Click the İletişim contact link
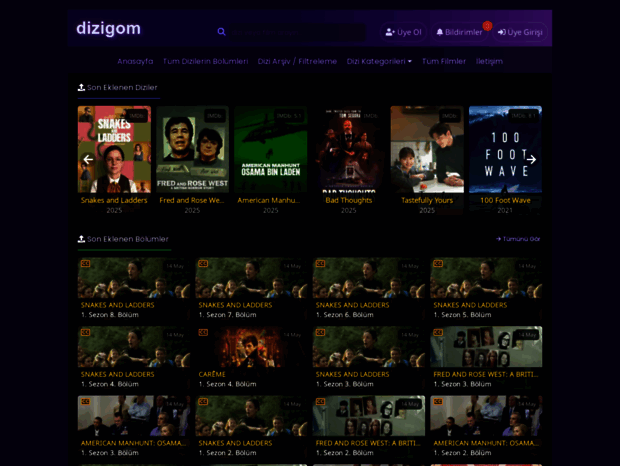This screenshot has width=620, height=466. 489,61
